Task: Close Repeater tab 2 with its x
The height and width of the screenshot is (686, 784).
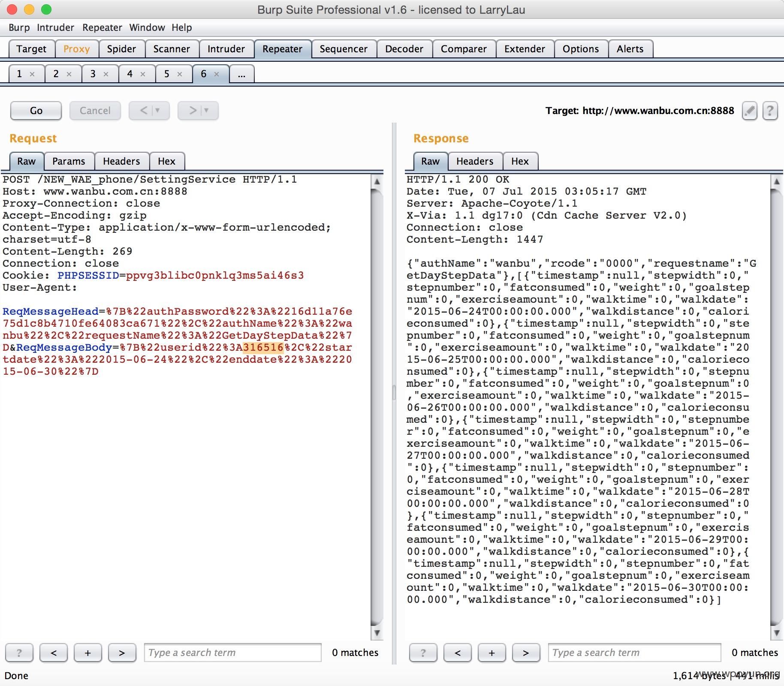Action: [69, 74]
